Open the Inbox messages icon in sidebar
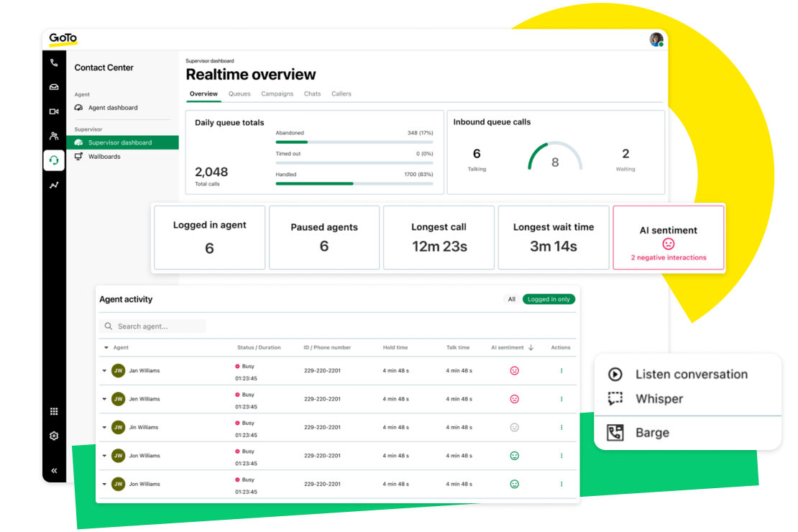Image resolution: width=798 pixels, height=532 pixels. [54, 87]
